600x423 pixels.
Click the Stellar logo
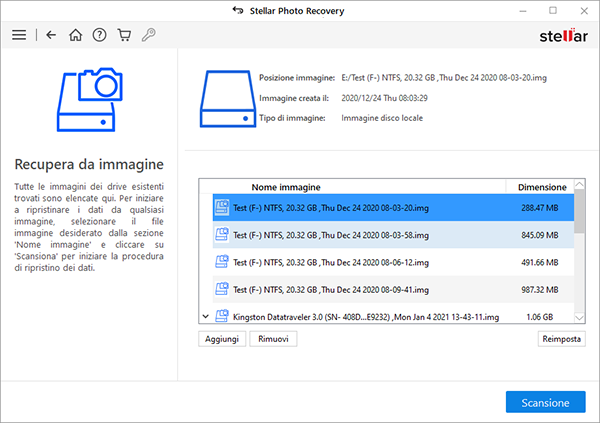click(x=560, y=36)
